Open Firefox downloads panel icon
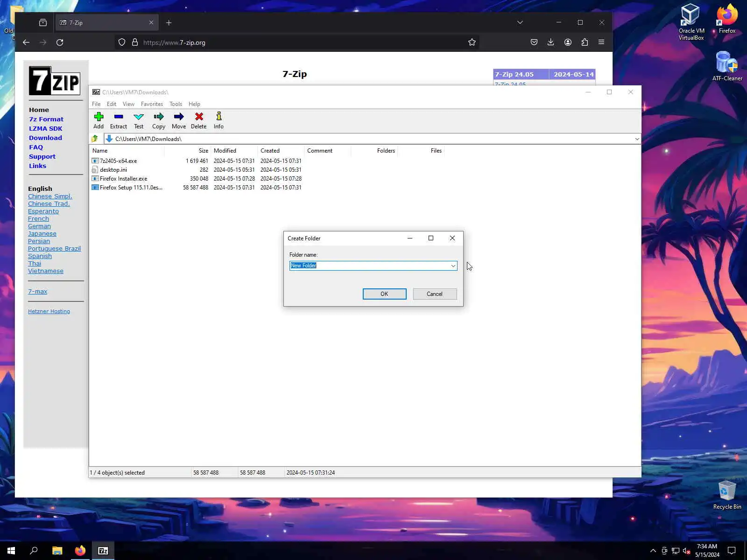 click(551, 42)
